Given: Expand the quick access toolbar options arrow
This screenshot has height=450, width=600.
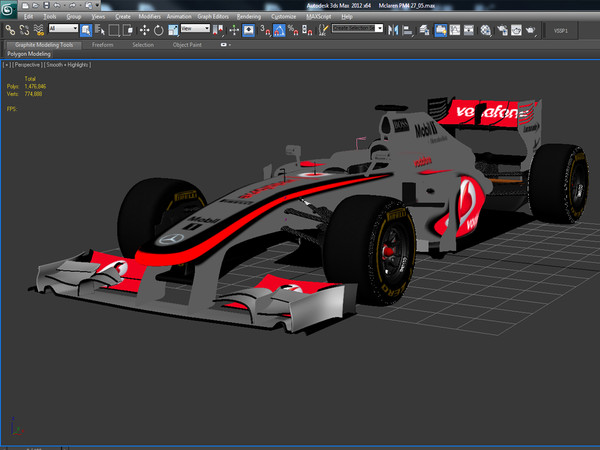Looking at the screenshot, I should coord(97,5).
